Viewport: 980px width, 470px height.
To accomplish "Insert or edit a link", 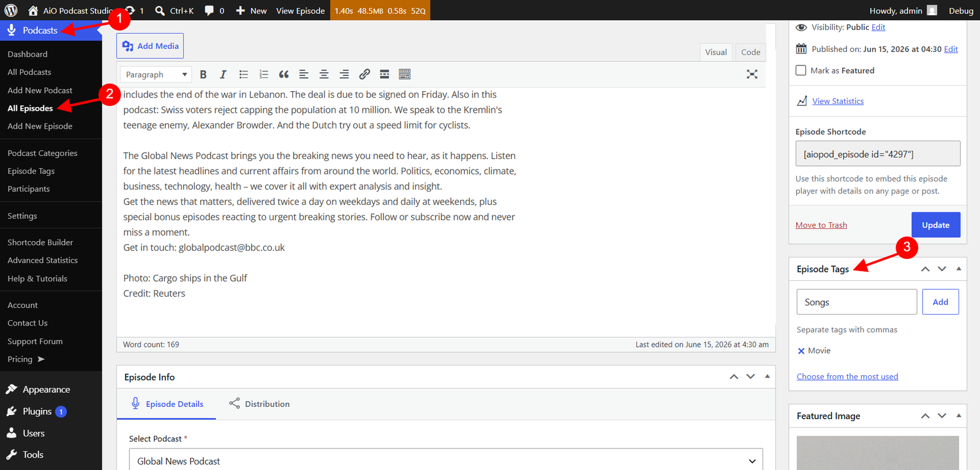I will point(364,74).
